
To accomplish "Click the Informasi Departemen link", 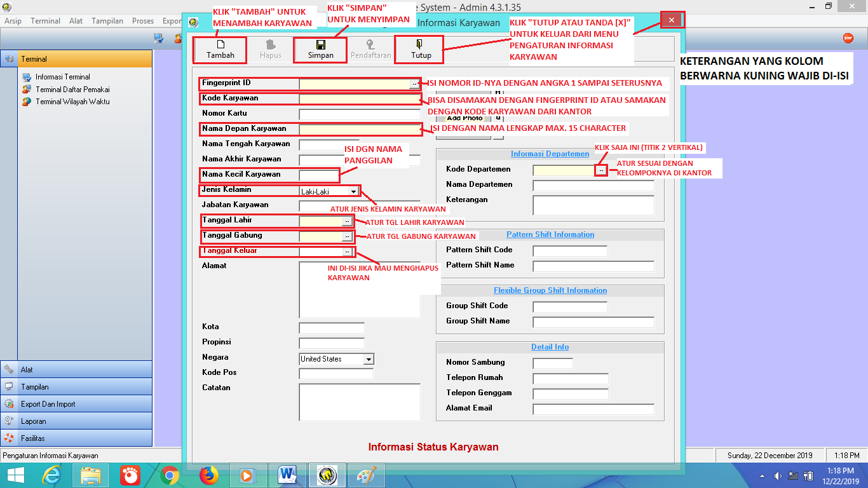I will (x=550, y=154).
